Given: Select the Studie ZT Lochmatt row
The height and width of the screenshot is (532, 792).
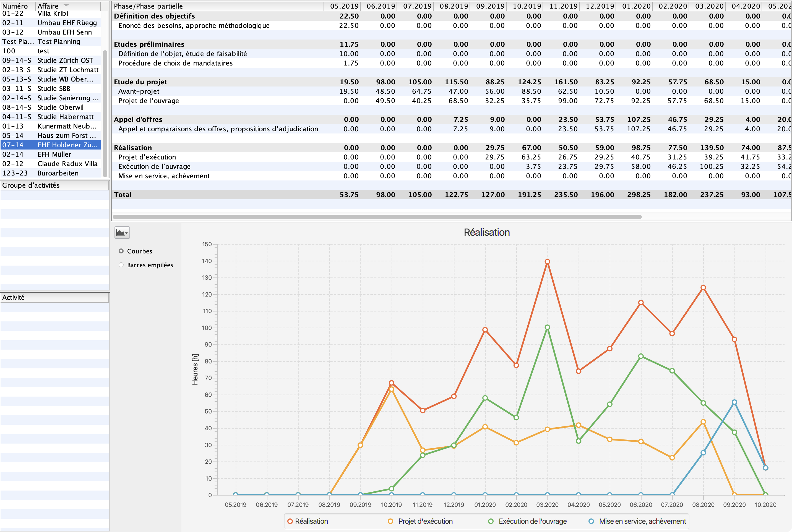Looking at the screenshot, I should click(x=51, y=70).
